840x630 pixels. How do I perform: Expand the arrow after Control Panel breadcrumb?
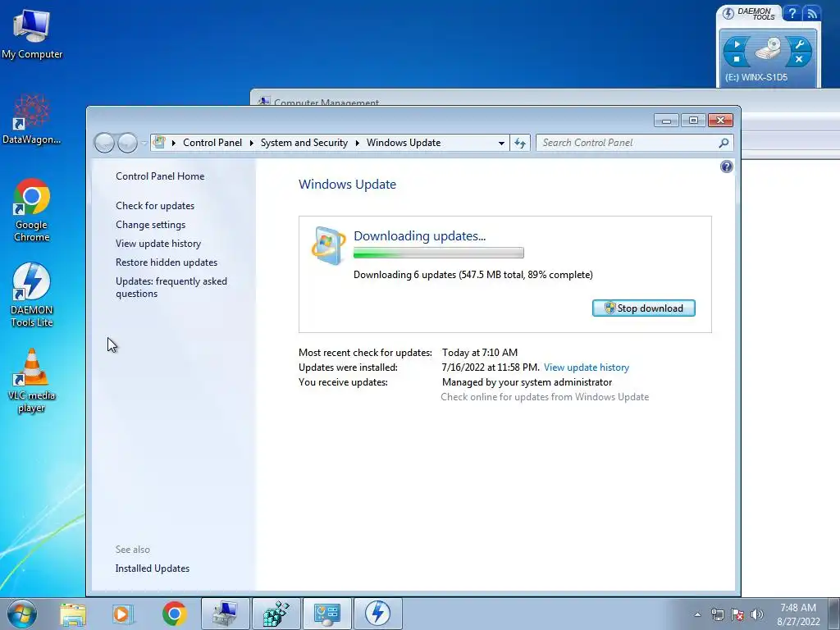click(251, 143)
